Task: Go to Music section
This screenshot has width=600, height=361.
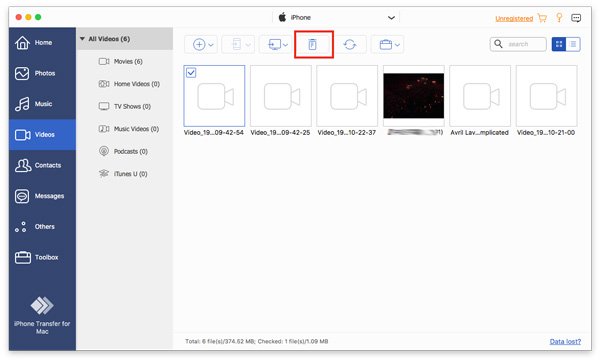Action: pos(42,104)
